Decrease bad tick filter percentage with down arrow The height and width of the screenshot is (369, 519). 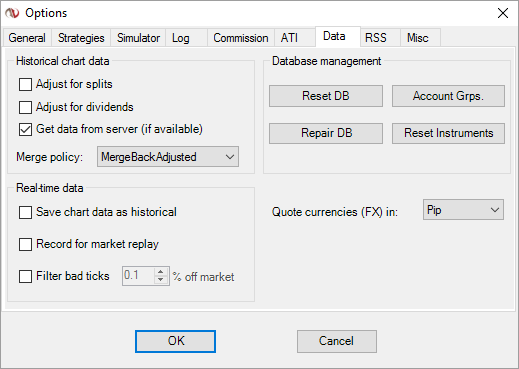161,280
